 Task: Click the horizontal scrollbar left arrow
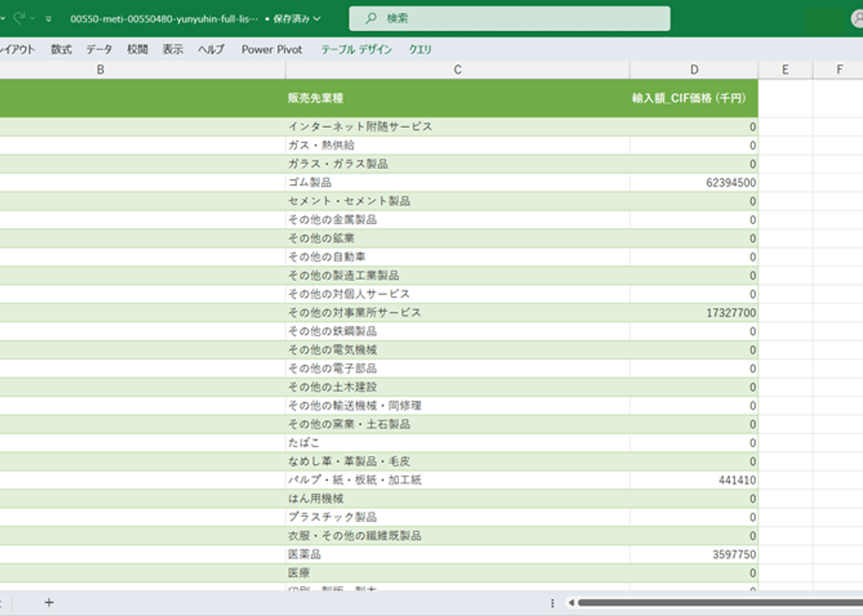click(x=571, y=603)
